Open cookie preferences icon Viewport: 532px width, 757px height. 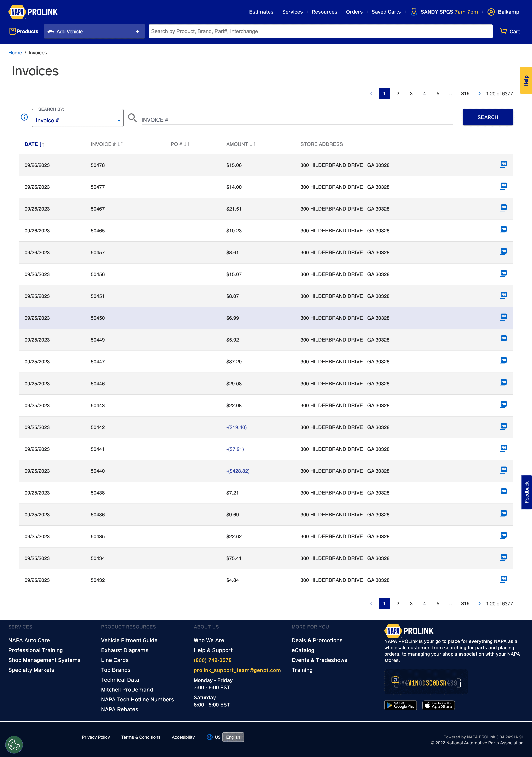14,745
